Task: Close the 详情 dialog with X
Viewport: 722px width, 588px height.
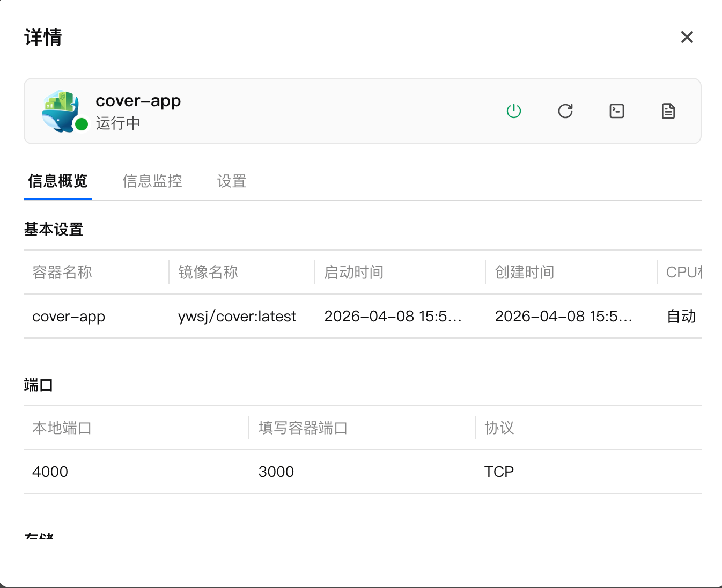Action: (x=687, y=37)
